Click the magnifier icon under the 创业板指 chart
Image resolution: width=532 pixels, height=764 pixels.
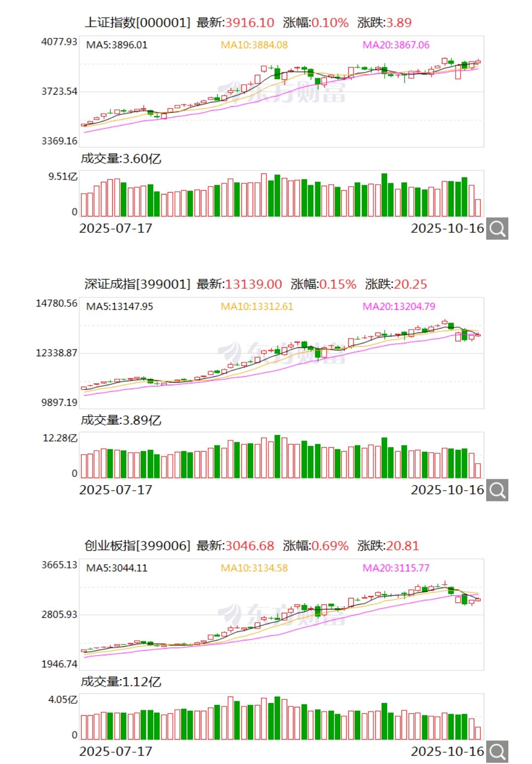pos(498,751)
